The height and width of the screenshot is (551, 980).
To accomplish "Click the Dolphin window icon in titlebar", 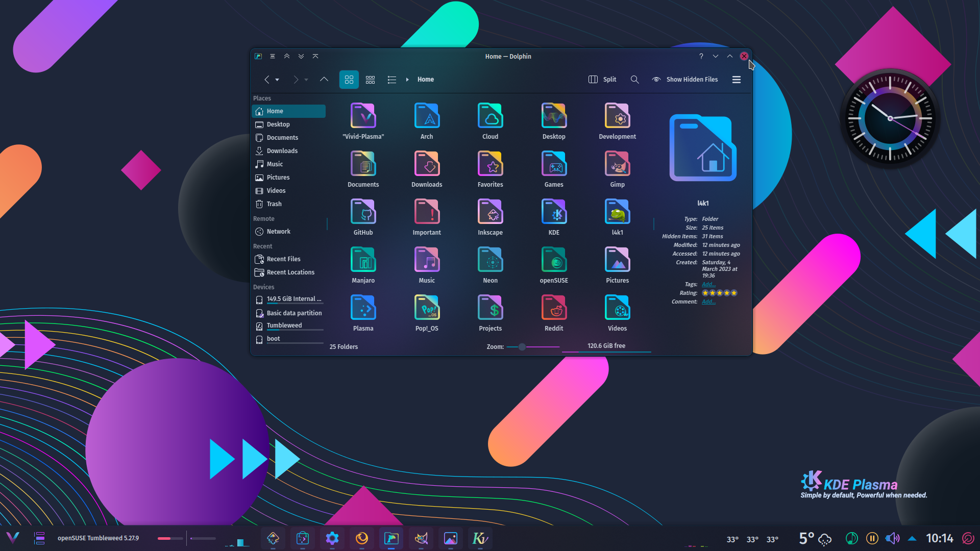I will [258, 56].
